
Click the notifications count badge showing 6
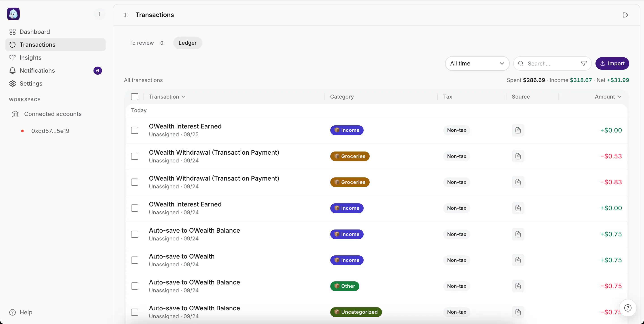(98, 71)
